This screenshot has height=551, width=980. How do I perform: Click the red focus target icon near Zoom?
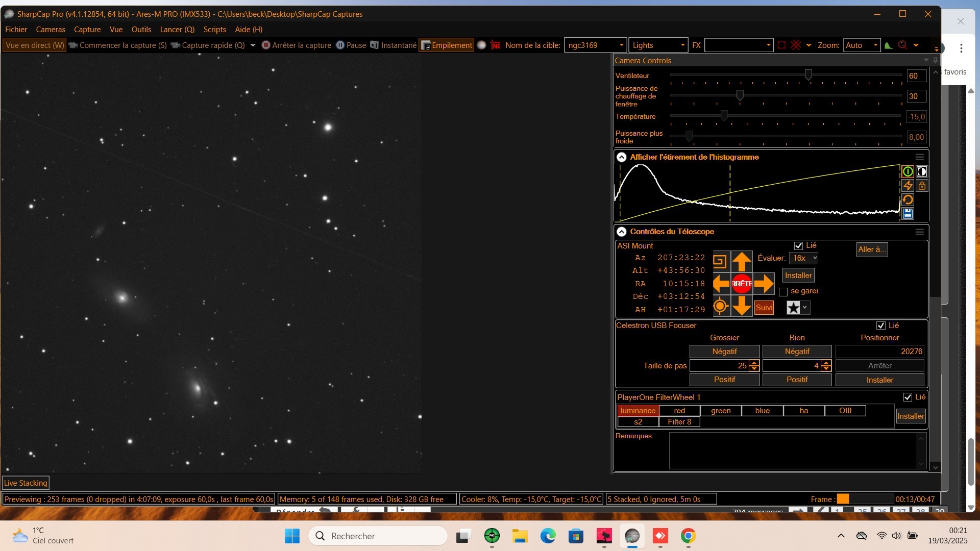(x=902, y=45)
